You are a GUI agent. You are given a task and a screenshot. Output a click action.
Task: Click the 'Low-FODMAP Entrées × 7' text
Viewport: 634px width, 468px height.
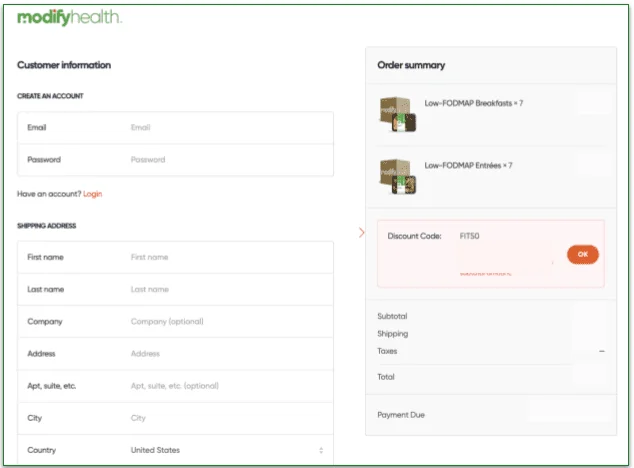pyautogui.click(x=468, y=166)
